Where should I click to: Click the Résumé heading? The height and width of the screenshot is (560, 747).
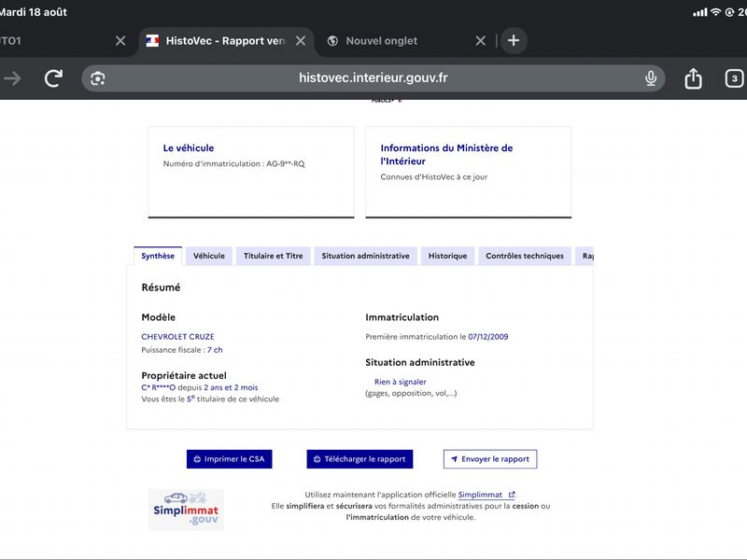tap(161, 287)
